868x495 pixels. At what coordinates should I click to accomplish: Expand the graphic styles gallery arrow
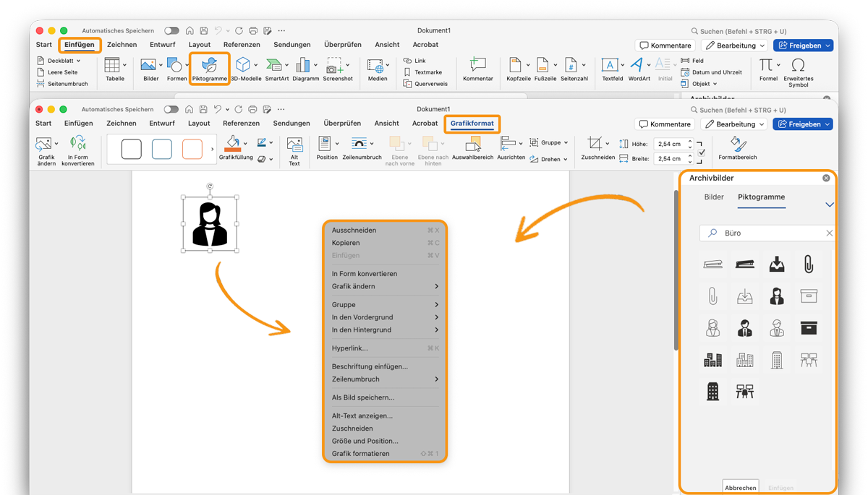[x=213, y=150]
